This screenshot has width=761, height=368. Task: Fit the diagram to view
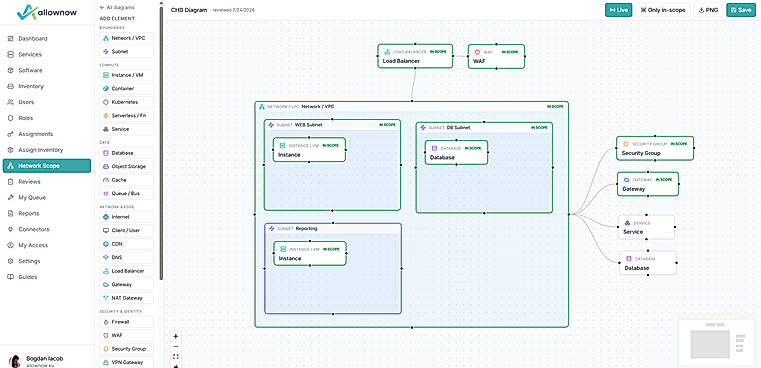(x=176, y=356)
